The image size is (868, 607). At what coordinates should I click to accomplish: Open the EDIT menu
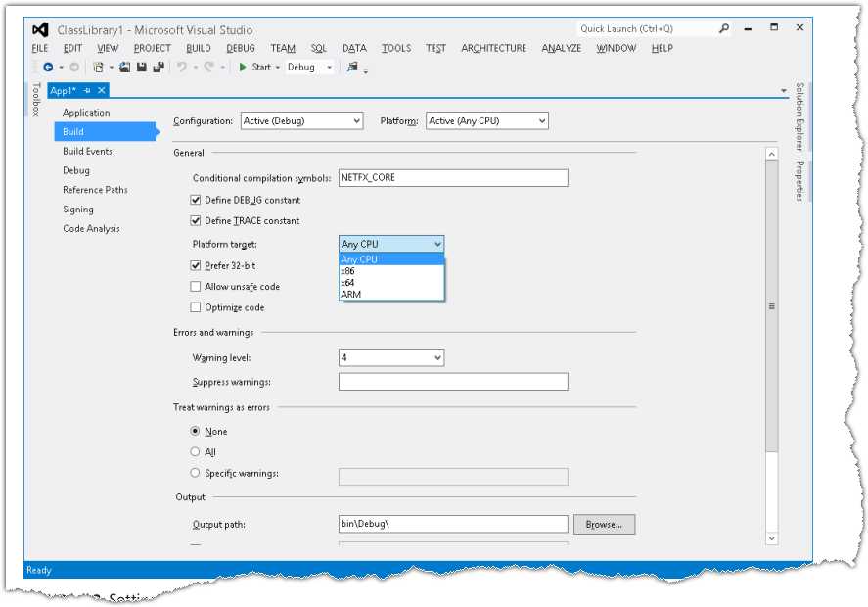click(x=72, y=48)
